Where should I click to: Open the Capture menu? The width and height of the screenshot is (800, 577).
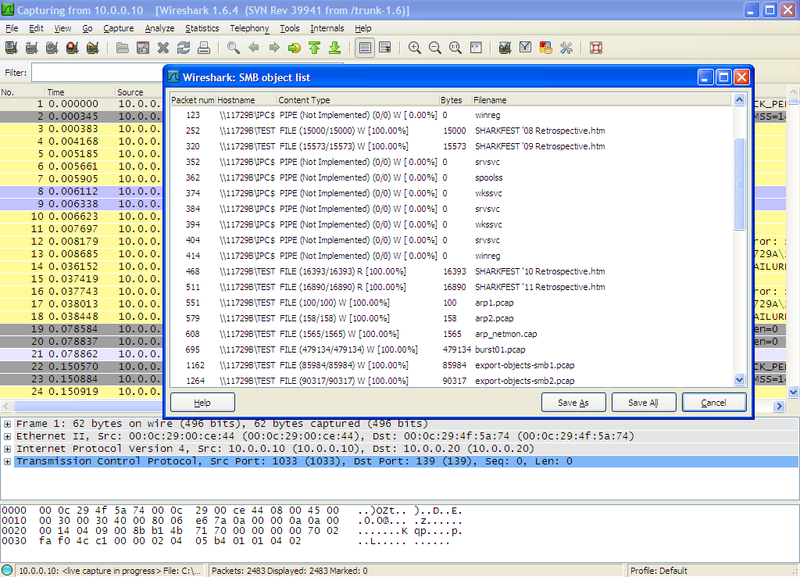click(x=118, y=29)
